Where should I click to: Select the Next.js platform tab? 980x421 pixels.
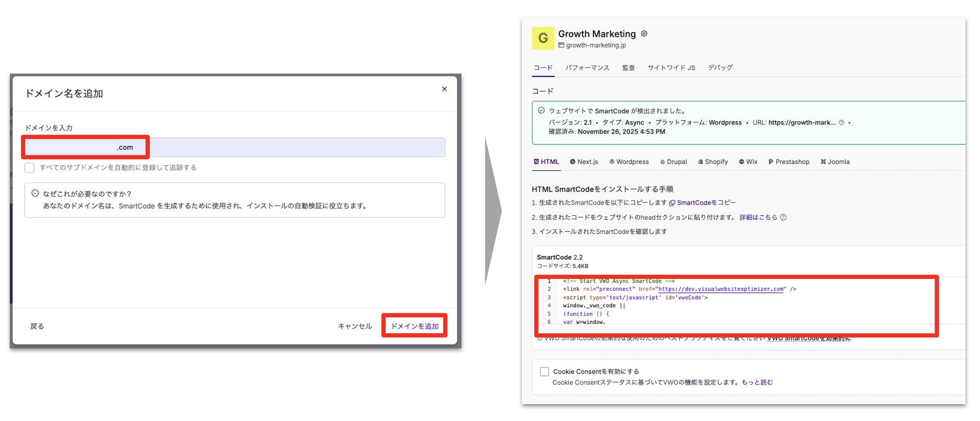click(584, 162)
